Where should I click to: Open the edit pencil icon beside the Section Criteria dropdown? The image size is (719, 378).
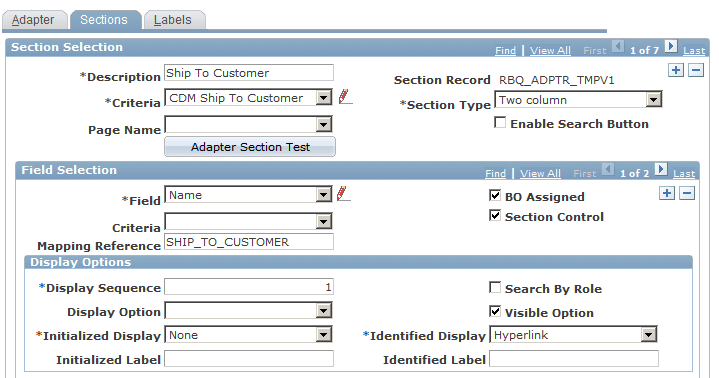click(345, 97)
